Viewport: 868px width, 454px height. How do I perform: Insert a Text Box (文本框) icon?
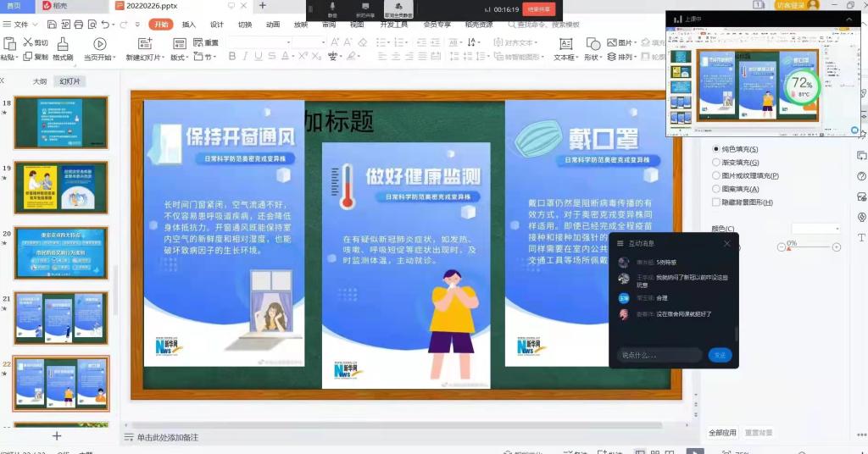[x=564, y=43]
